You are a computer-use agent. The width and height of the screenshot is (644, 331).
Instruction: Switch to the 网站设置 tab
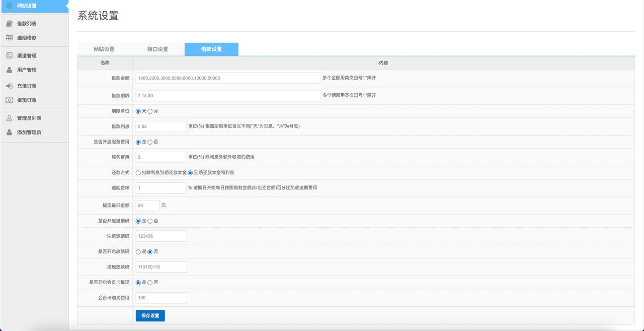(x=104, y=49)
